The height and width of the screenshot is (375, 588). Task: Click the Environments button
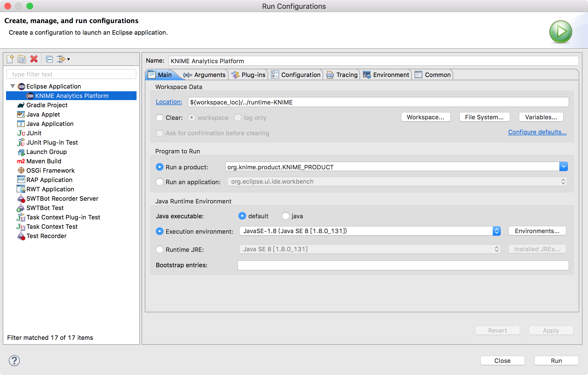tap(537, 231)
